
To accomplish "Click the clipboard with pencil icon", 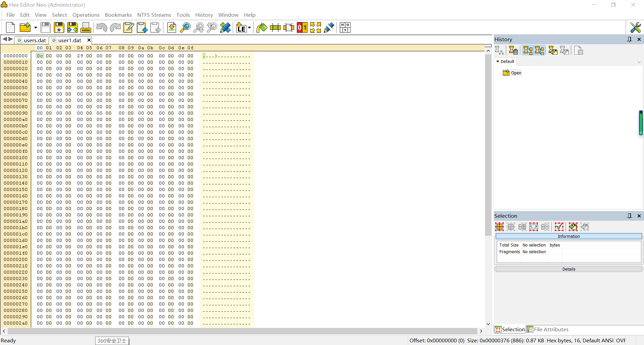I will 128,27.
